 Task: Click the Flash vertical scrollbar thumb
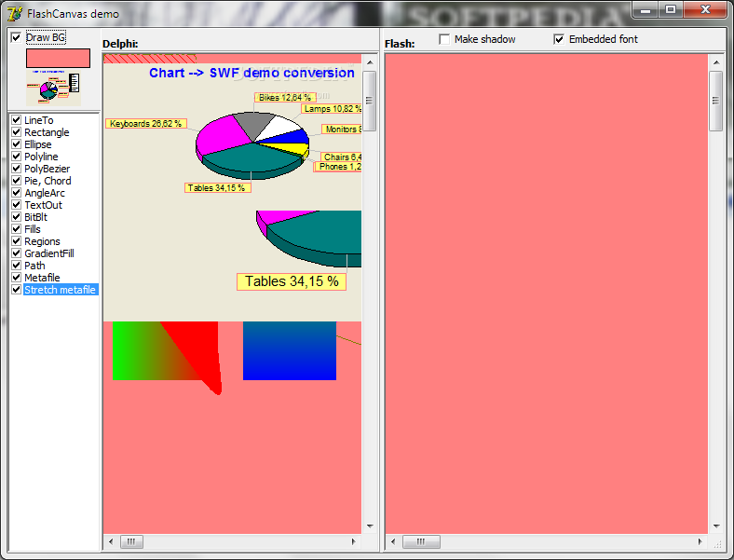716,101
